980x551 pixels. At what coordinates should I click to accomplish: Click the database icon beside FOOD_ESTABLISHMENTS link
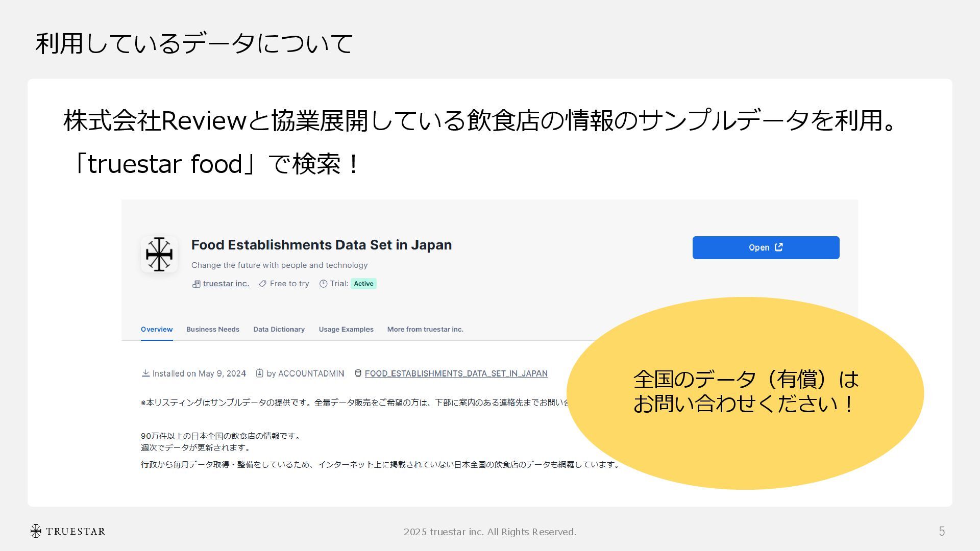pos(358,373)
